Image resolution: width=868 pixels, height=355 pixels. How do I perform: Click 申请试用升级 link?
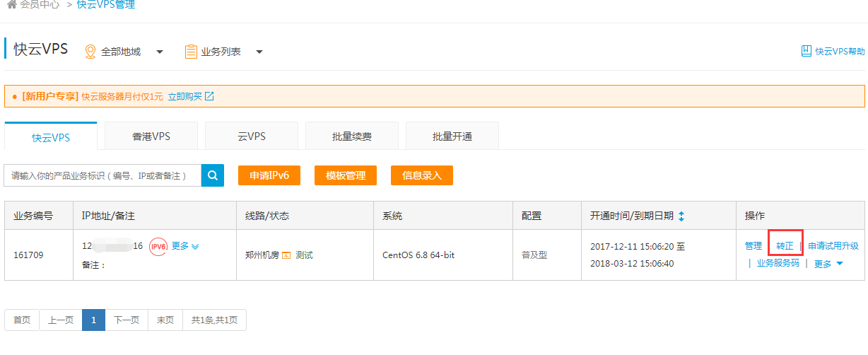pyautogui.click(x=833, y=246)
